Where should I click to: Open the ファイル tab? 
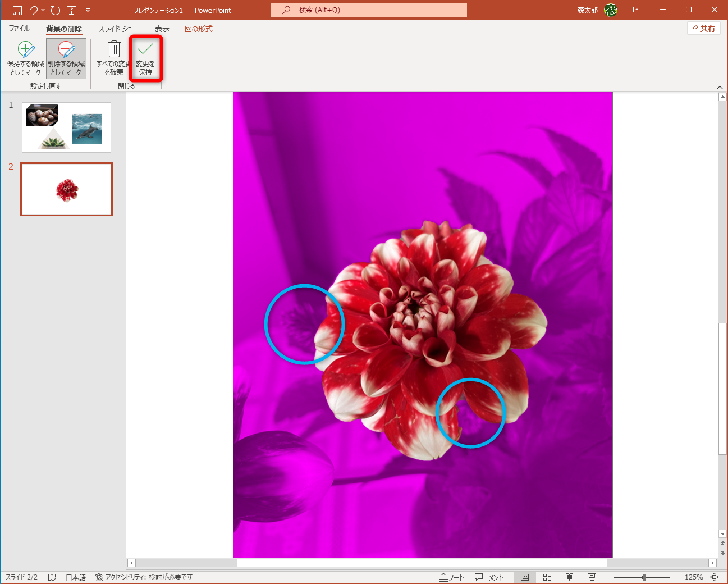[19, 29]
